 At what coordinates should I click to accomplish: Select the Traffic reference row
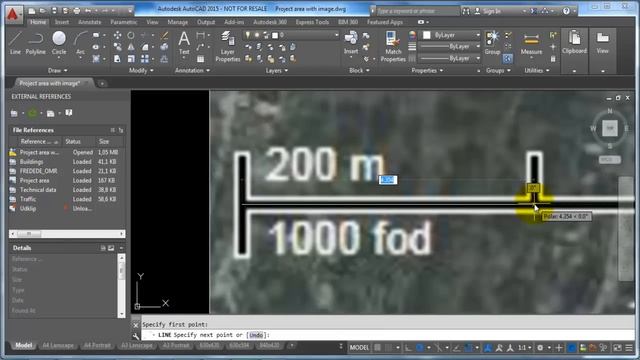coord(66,199)
